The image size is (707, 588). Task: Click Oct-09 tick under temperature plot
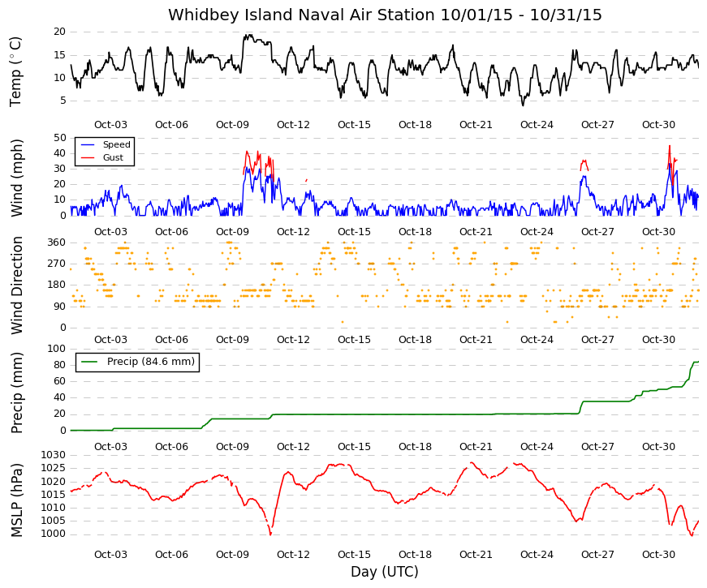click(x=232, y=125)
